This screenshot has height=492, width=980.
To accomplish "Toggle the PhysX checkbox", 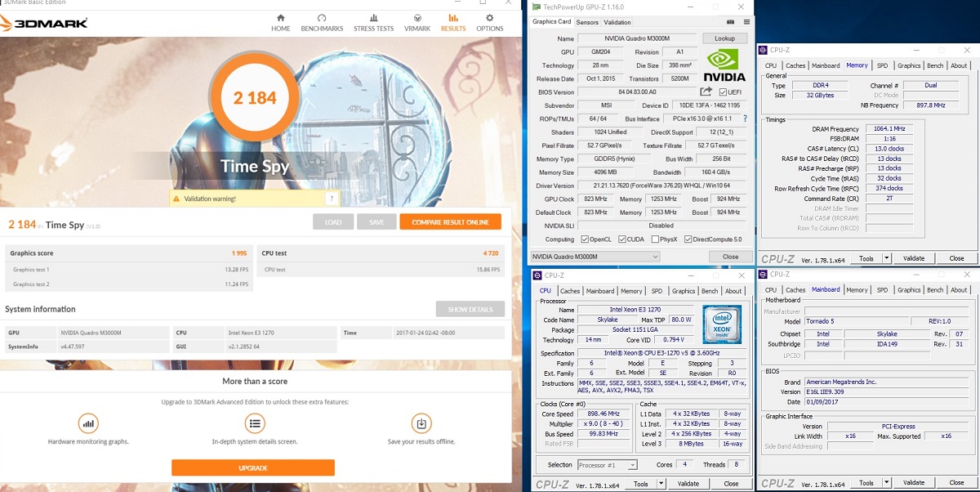I will click(x=653, y=239).
